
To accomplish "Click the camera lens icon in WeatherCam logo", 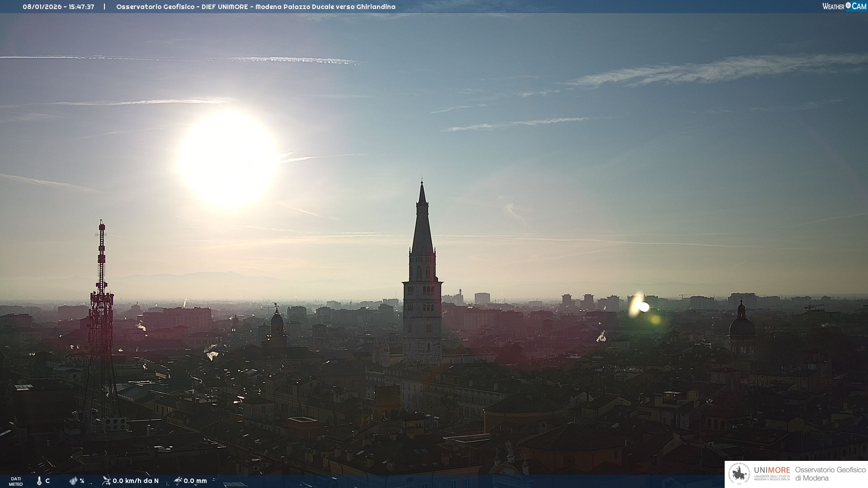I will pos(848,5).
